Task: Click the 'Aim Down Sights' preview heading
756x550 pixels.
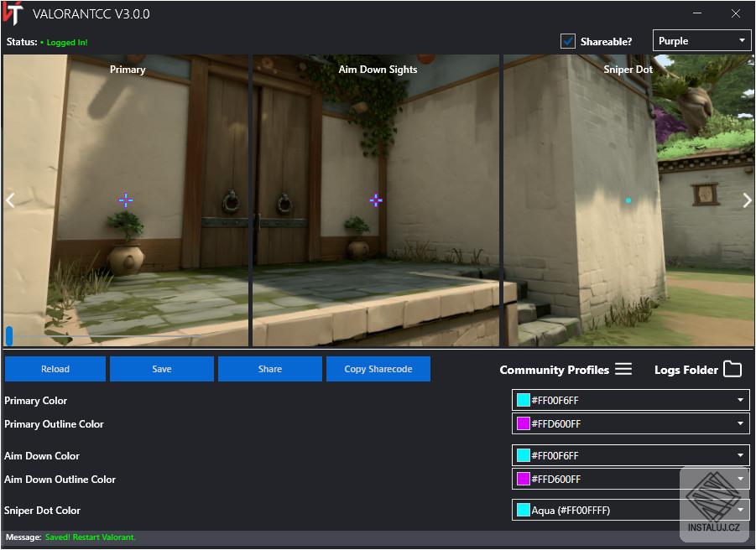Action: pyautogui.click(x=378, y=70)
